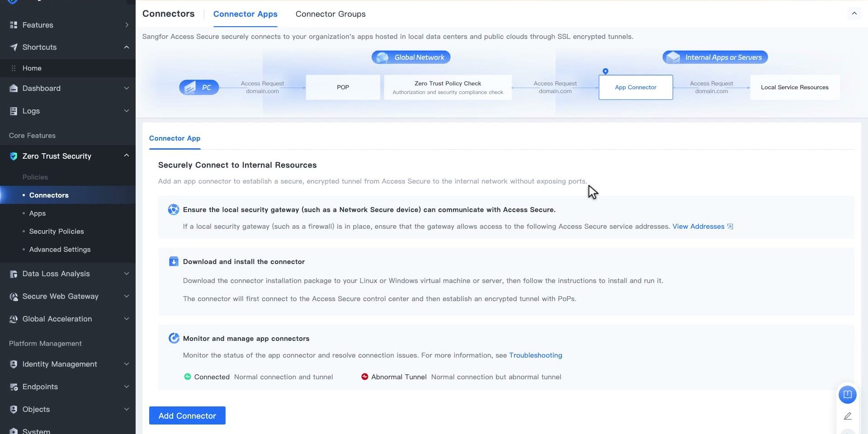
Task: Click the Zero Trust Security shield icon
Action: click(x=14, y=156)
